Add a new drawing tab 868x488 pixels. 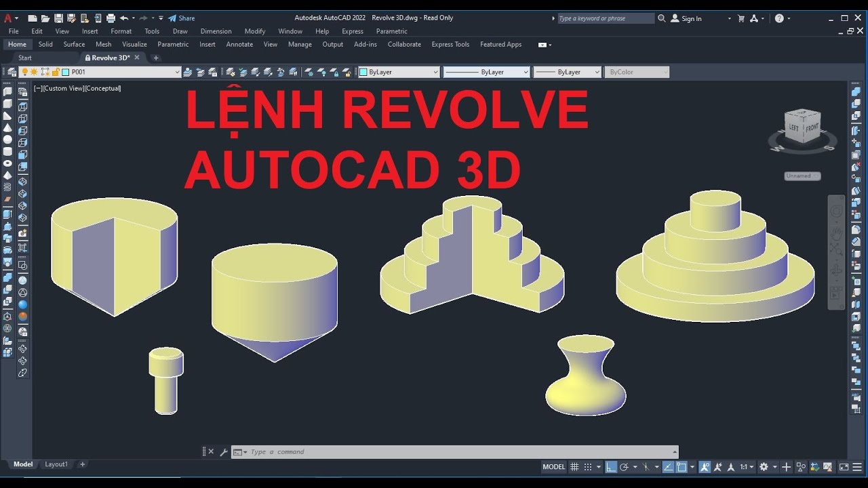[x=155, y=58]
